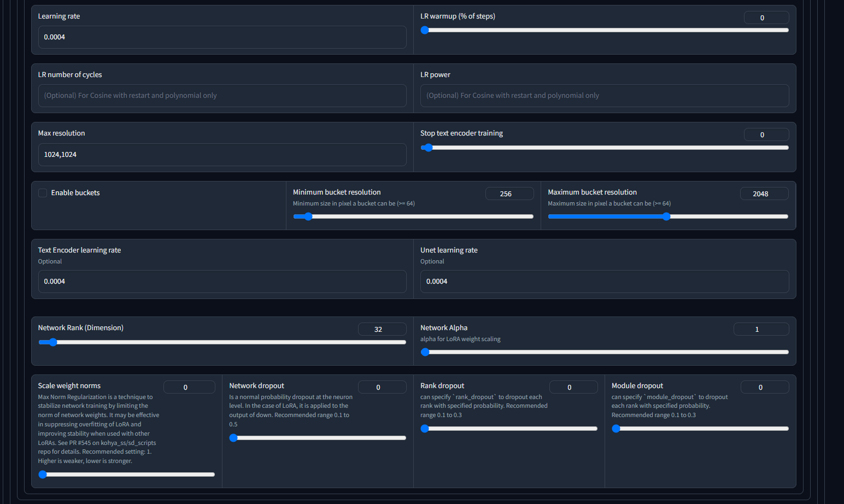This screenshot has width=844, height=504.
Task: Click the Network dropout slider handle
Action: click(235, 437)
